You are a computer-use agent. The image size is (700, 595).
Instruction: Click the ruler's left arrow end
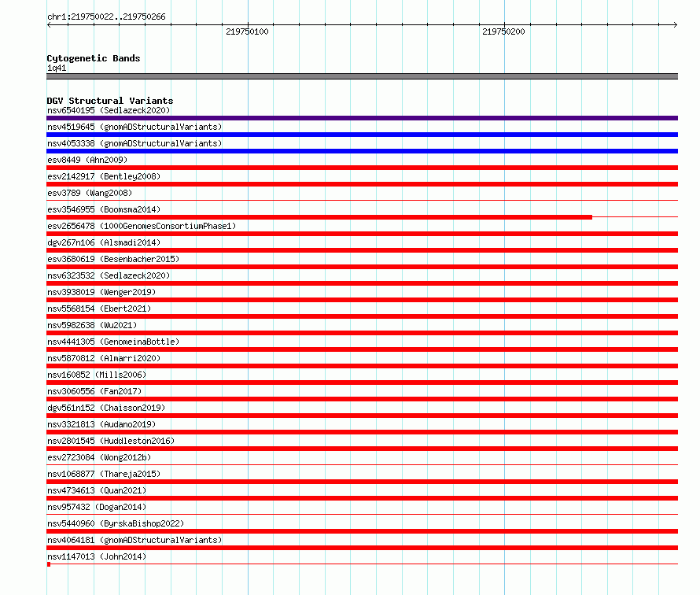coord(49,25)
